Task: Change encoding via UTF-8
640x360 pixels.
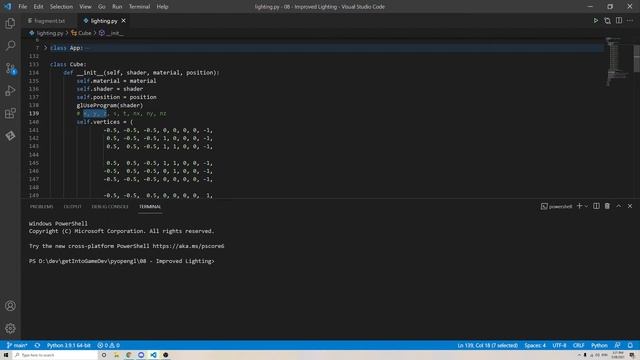Action: click(559, 345)
